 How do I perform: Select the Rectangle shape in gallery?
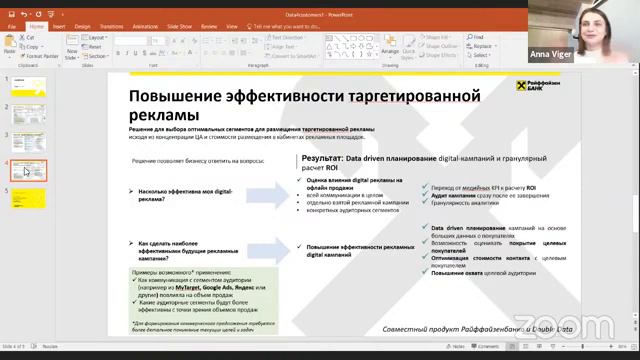point(353,38)
